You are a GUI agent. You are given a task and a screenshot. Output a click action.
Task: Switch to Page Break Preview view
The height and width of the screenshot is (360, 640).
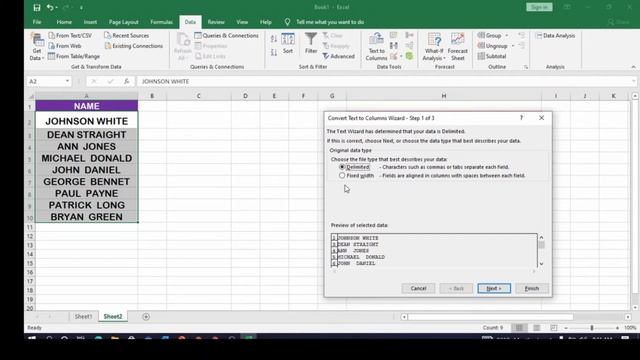coord(554,328)
